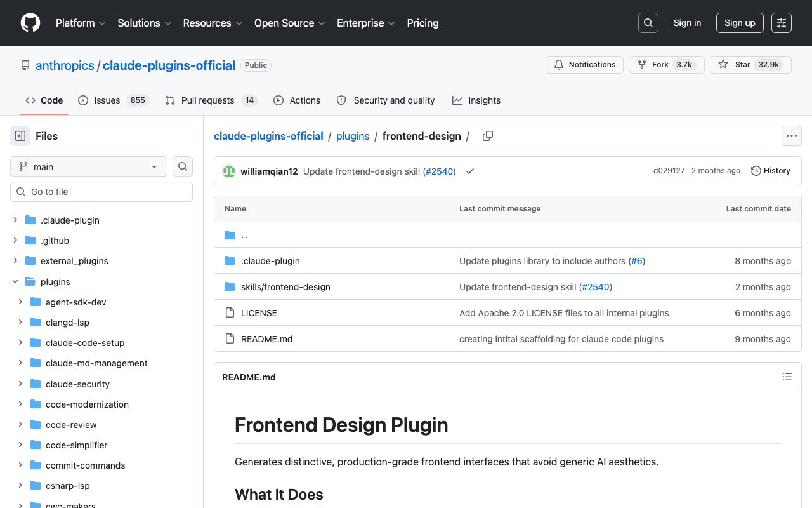
Task: Open the Resources menu
Action: tap(213, 23)
